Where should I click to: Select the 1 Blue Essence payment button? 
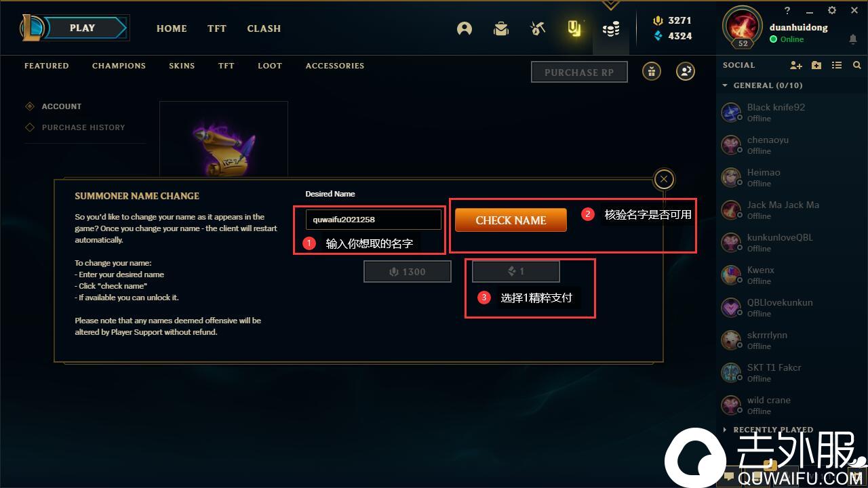(516, 271)
